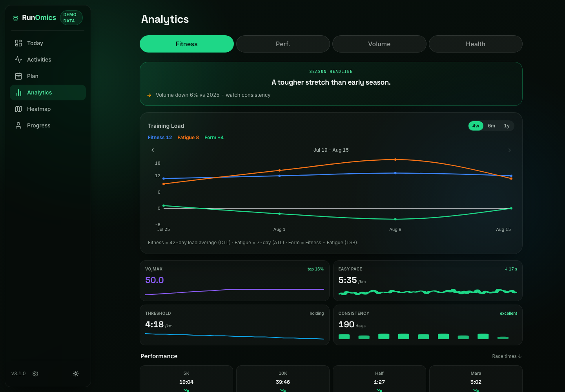Open settings gear next to version

[x=35, y=374]
